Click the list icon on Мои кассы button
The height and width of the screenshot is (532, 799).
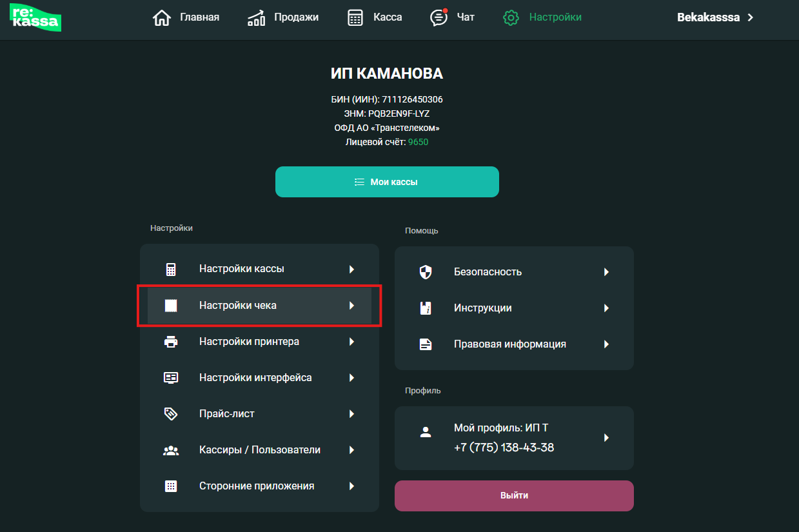[360, 182]
